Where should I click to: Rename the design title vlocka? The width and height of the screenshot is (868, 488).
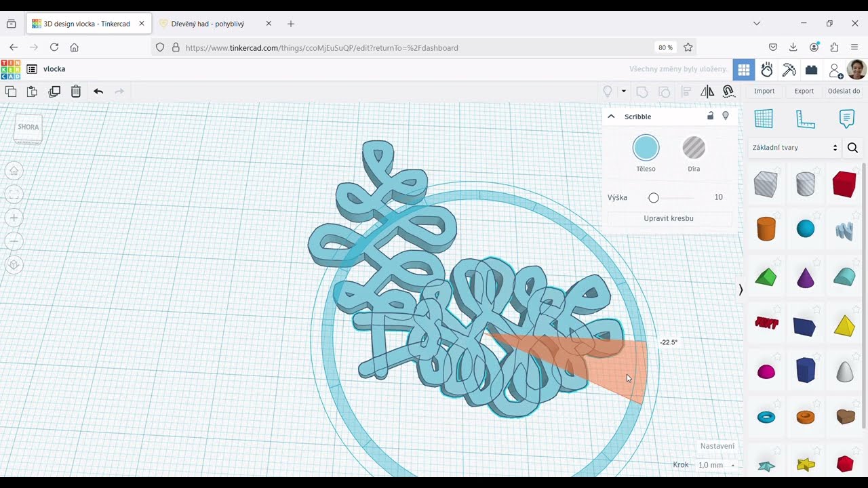click(x=54, y=69)
